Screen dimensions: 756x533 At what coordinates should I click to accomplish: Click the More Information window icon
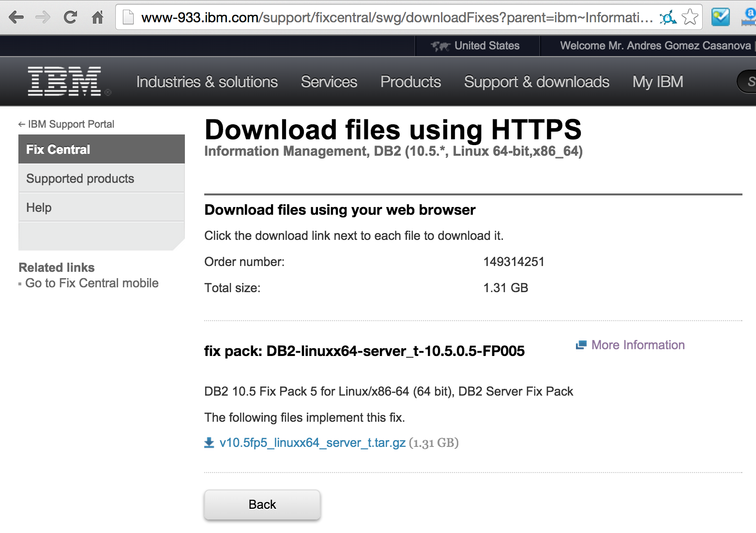pyautogui.click(x=581, y=345)
